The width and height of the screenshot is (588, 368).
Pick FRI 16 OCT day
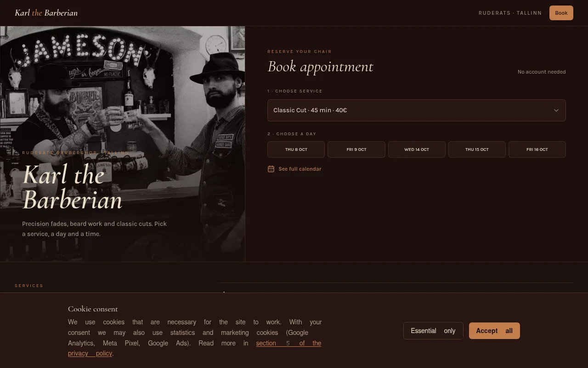point(537,149)
